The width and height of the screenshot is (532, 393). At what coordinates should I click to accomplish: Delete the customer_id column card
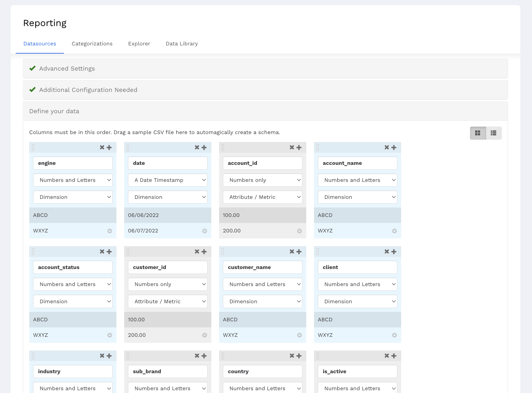click(x=197, y=252)
